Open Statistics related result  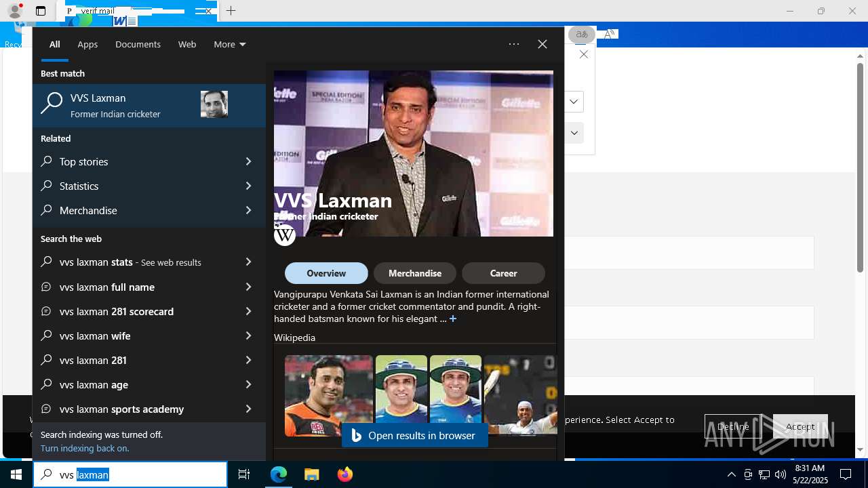point(149,186)
